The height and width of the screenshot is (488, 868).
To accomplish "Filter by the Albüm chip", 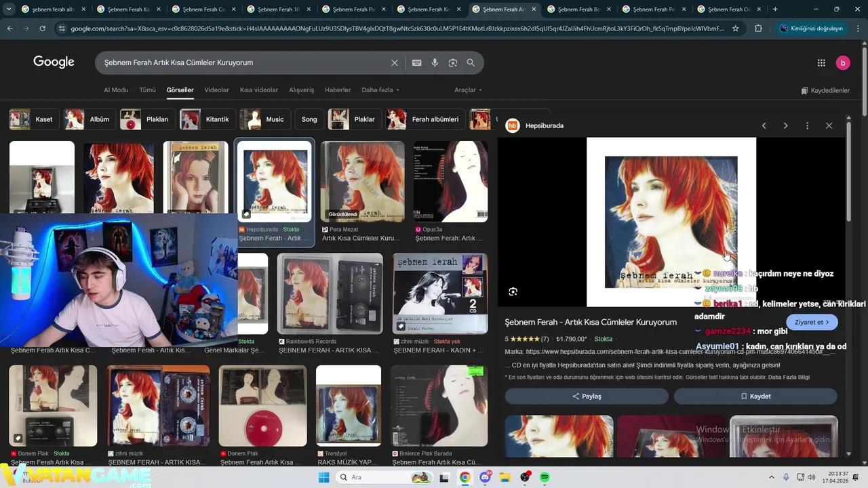I will [89, 119].
